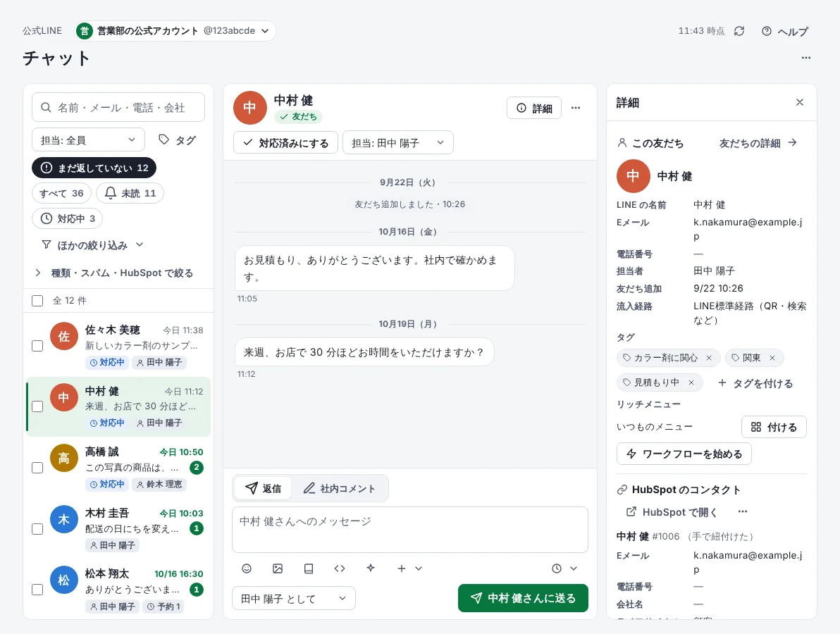
Task: Check the 松本 翔太 conversation checkbox
Action: (x=37, y=590)
